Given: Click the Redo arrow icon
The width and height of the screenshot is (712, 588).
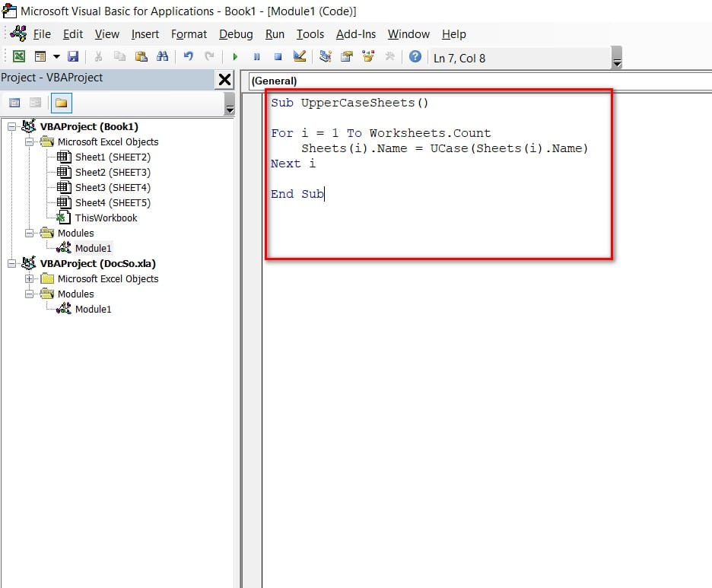Looking at the screenshot, I should point(209,56).
